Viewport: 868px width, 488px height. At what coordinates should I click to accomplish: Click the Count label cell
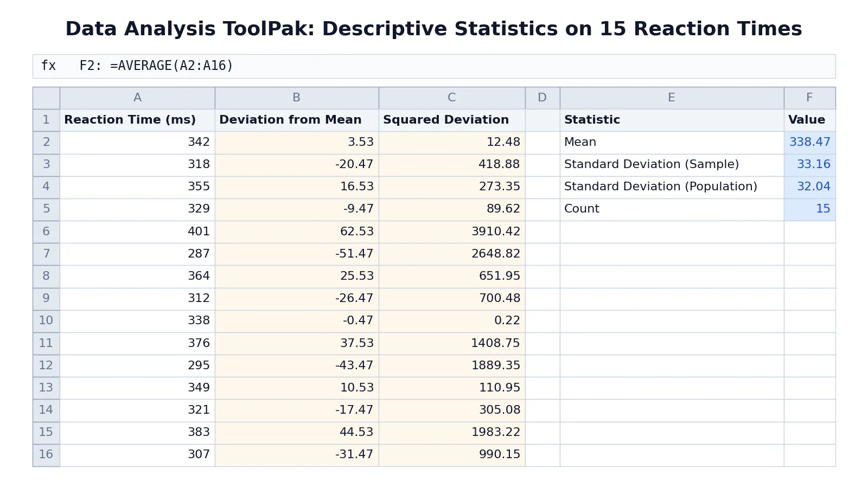click(x=672, y=209)
